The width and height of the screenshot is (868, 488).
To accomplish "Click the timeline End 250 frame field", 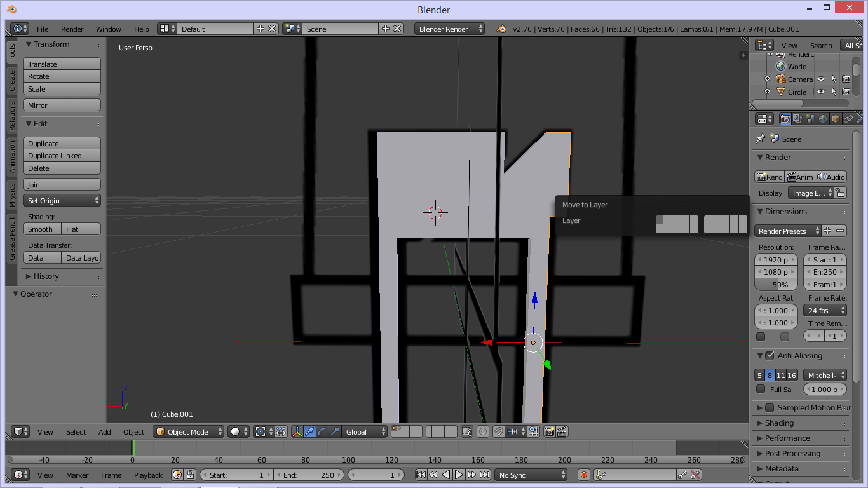I will click(309, 475).
